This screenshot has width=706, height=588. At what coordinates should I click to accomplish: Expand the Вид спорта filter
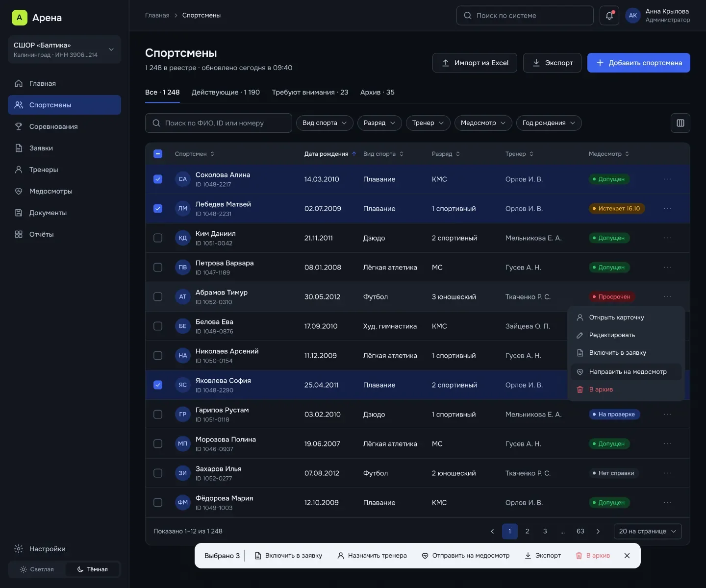tap(325, 123)
